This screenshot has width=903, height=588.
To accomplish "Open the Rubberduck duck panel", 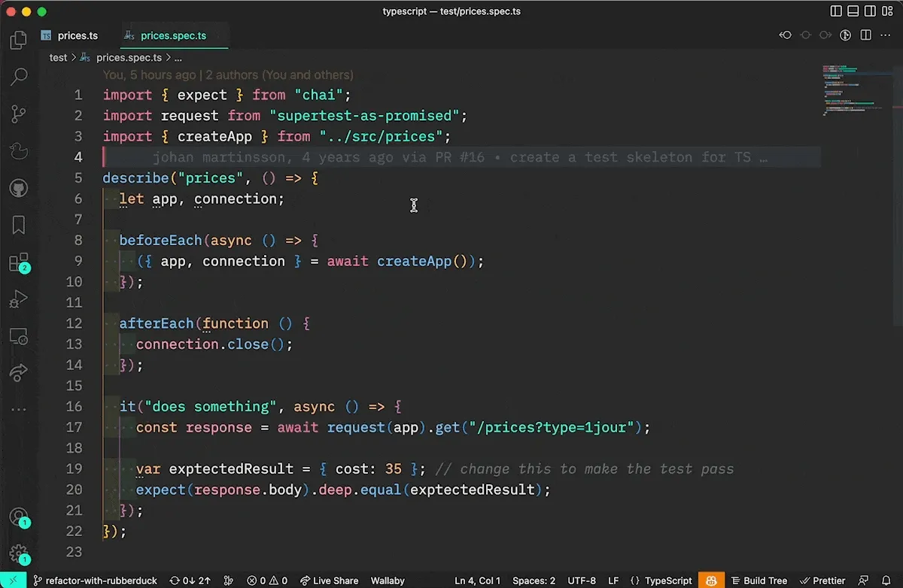I will tap(19, 151).
